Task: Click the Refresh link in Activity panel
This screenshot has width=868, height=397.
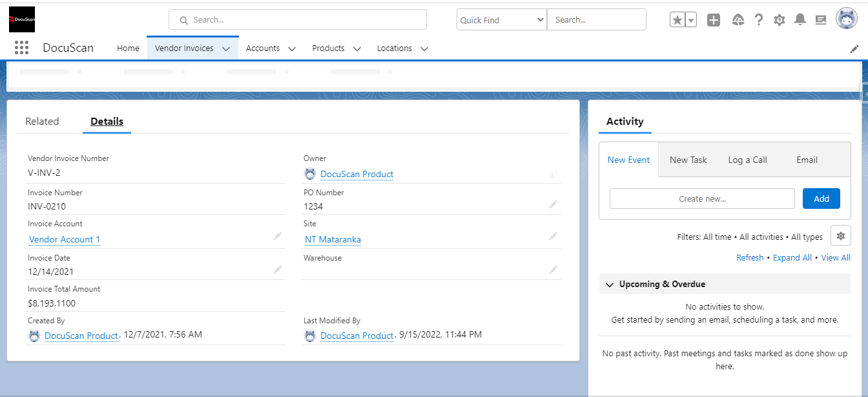Action: [750, 257]
